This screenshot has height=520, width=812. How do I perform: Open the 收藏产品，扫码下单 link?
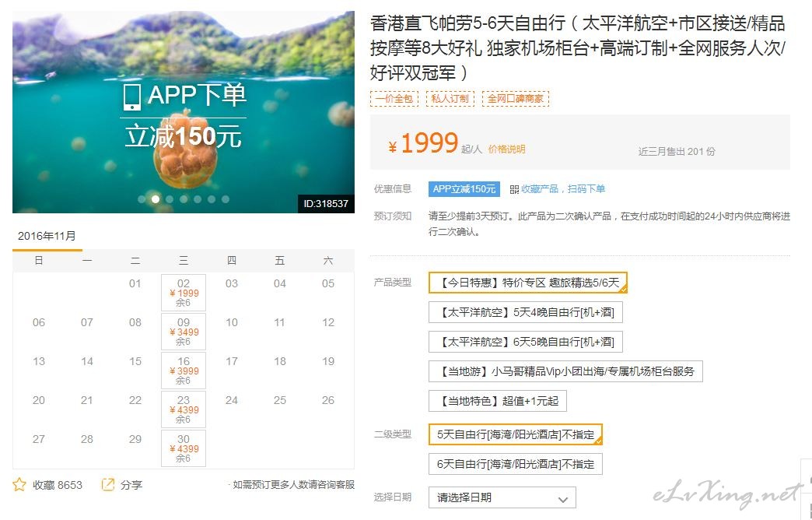(563, 189)
